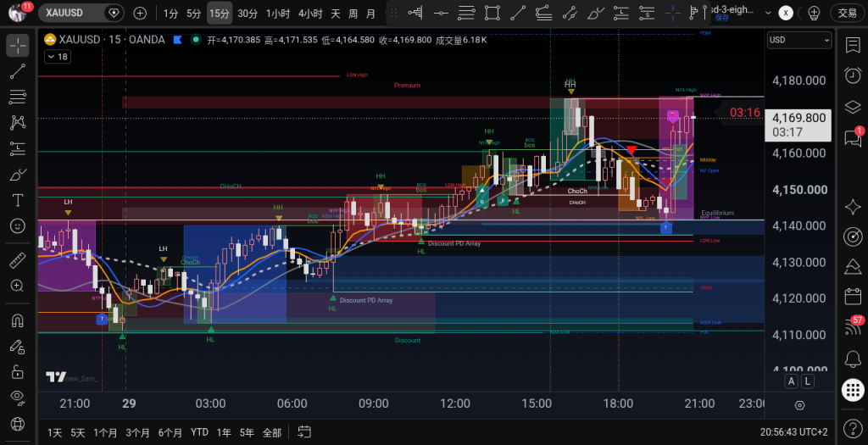Screen dimensions: 868x445
Task: Switch to 1分 timeframe
Action: [x=170, y=14]
